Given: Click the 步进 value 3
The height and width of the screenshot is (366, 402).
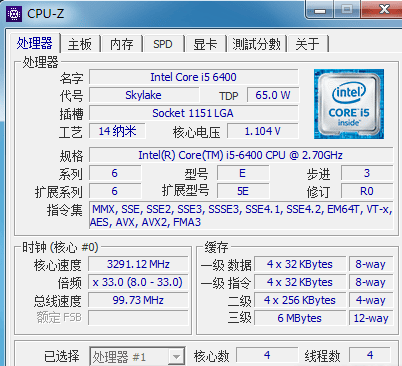Looking at the screenshot, I should [367, 173].
